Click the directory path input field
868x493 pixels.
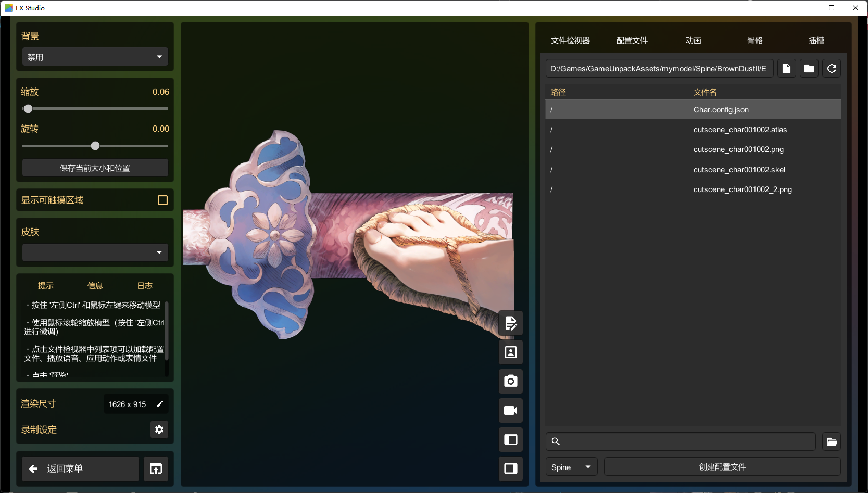659,69
